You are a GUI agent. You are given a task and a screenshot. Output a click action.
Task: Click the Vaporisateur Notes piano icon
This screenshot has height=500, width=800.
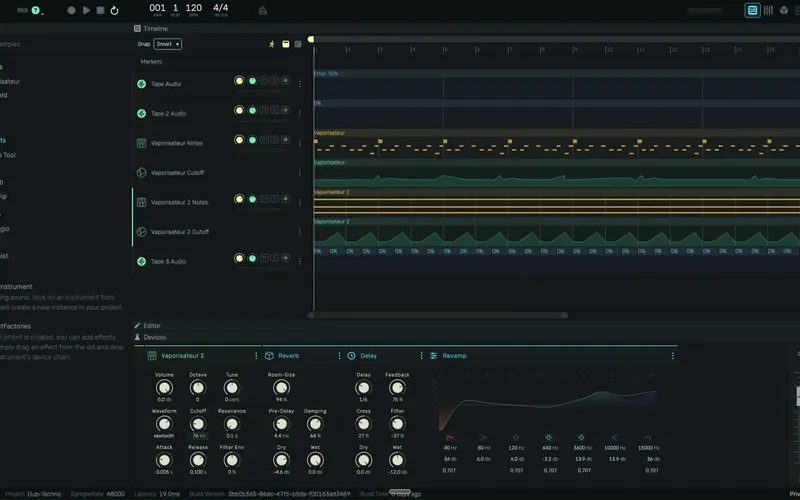pos(141,143)
